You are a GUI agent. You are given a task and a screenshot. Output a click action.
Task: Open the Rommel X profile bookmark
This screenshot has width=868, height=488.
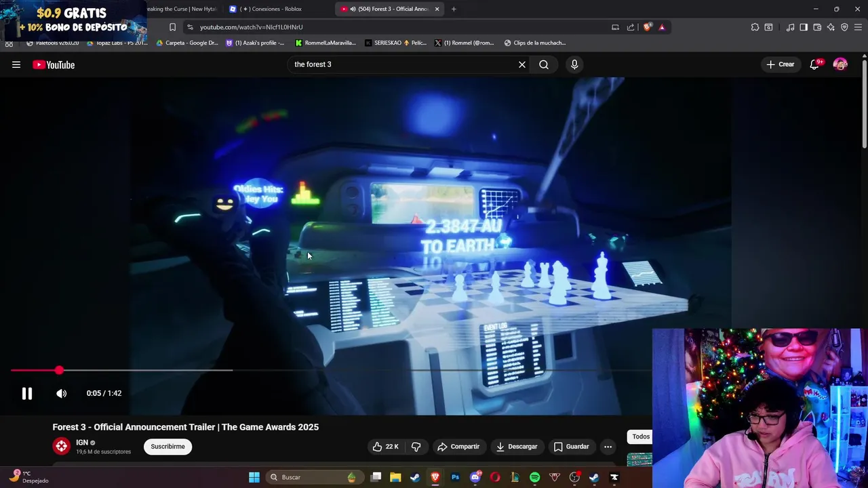(x=465, y=43)
